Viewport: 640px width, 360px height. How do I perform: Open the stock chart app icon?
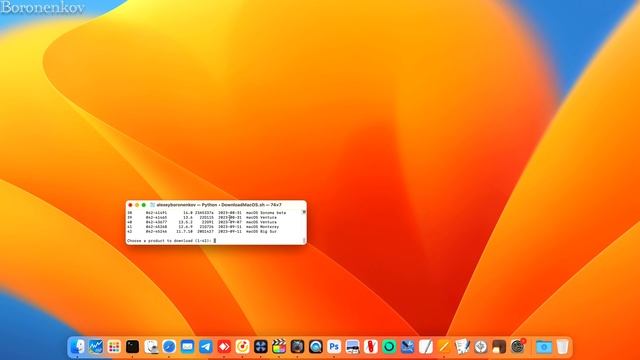tap(96, 347)
